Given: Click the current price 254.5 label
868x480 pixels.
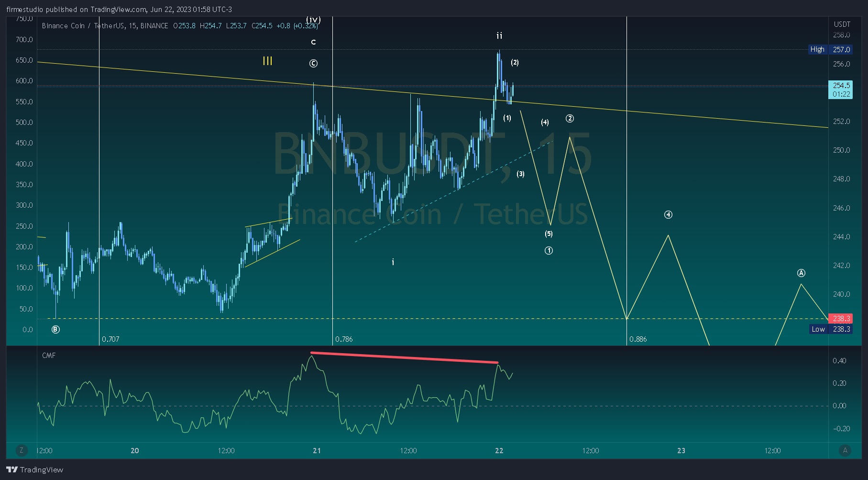Looking at the screenshot, I should pos(841,86).
